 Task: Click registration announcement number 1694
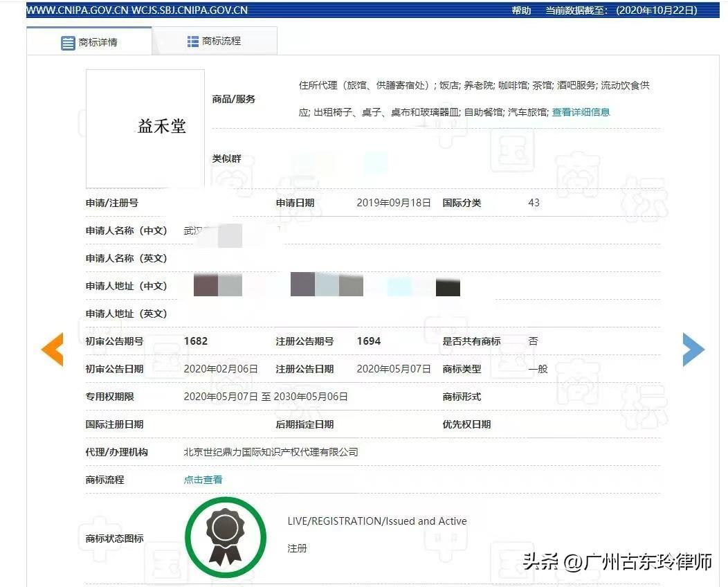point(369,341)
